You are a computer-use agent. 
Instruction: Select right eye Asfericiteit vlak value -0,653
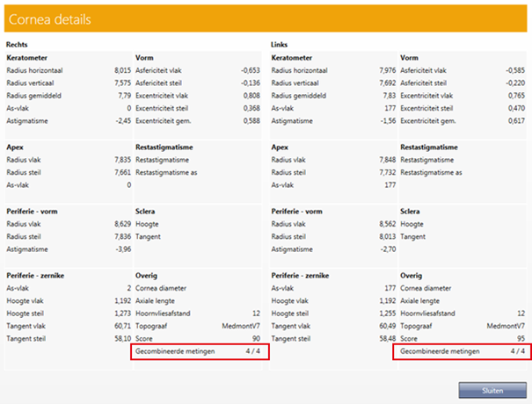249,69
